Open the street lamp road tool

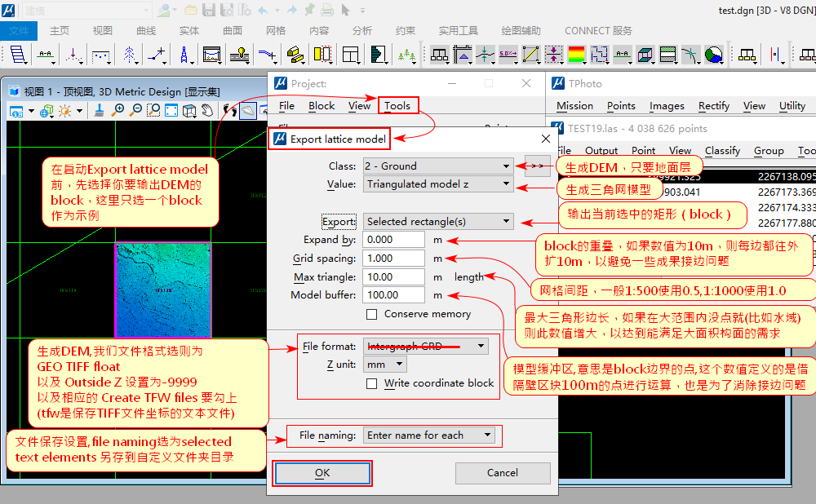(x=239, y=54)
